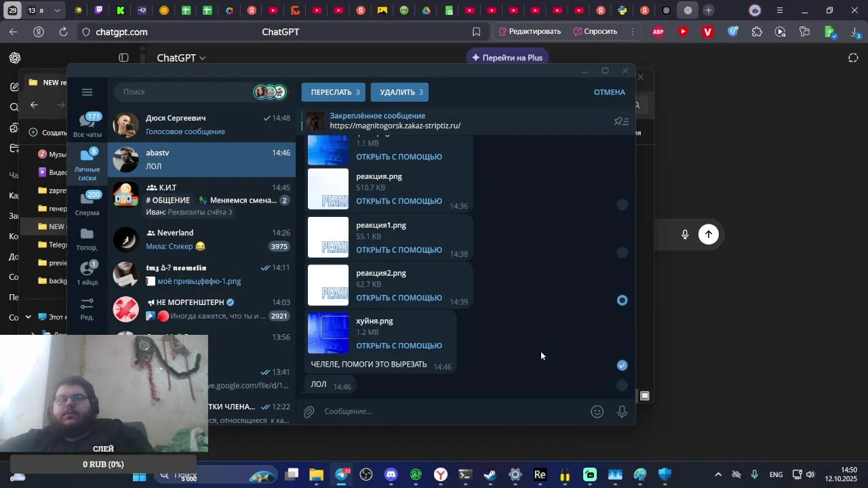Click 'Редактировать' in the address bar
The image size is (868, 488).
tap(530, 32)
